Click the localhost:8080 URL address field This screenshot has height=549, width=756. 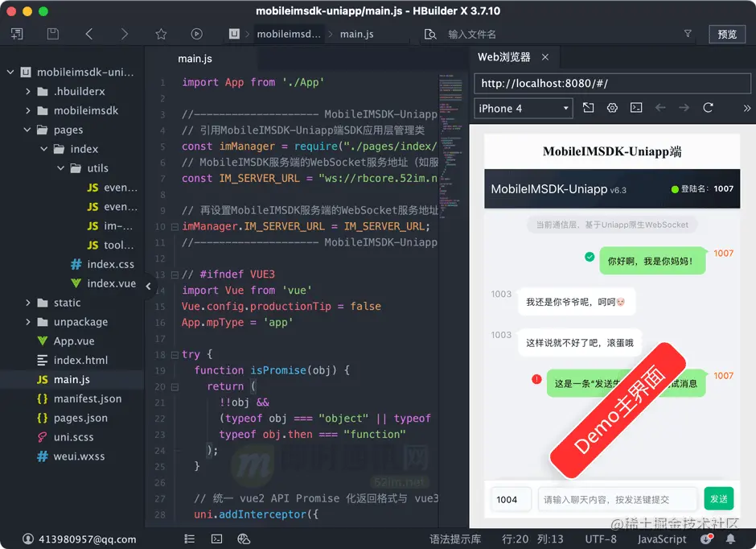612,83
